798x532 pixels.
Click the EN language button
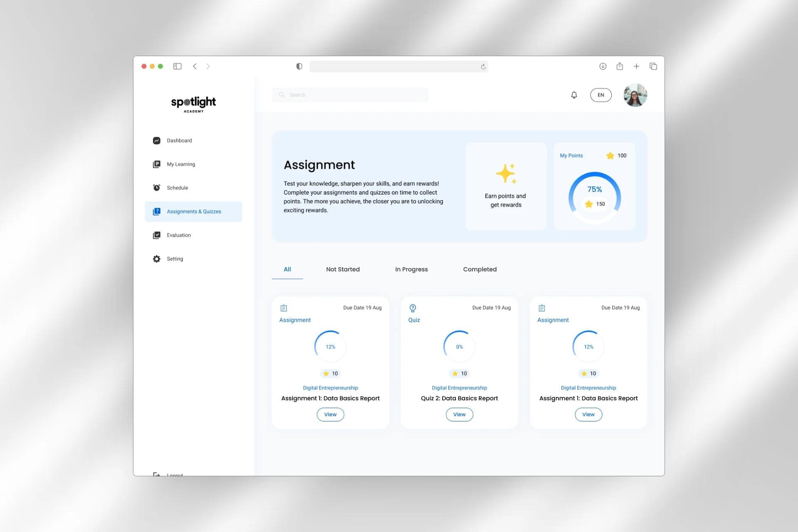[601, 95]
